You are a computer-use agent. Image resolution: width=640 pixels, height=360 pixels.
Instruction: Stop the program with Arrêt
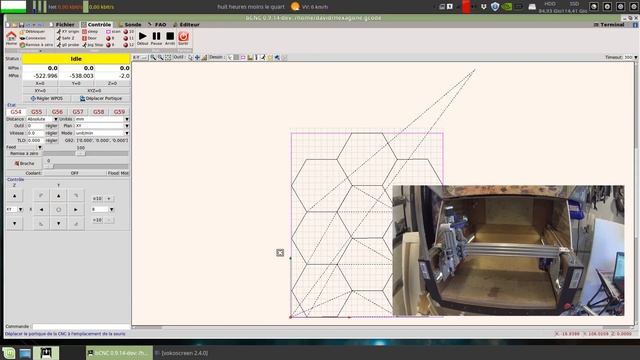[x=170, y=38]
